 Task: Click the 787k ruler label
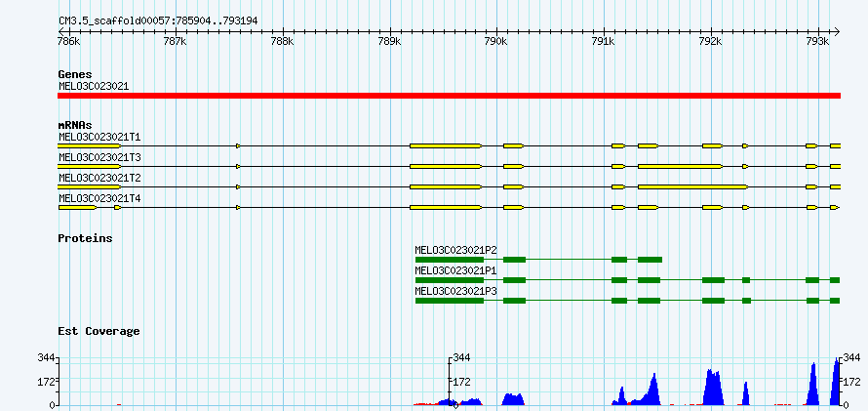pyautogui.click(x=176, y=42)
